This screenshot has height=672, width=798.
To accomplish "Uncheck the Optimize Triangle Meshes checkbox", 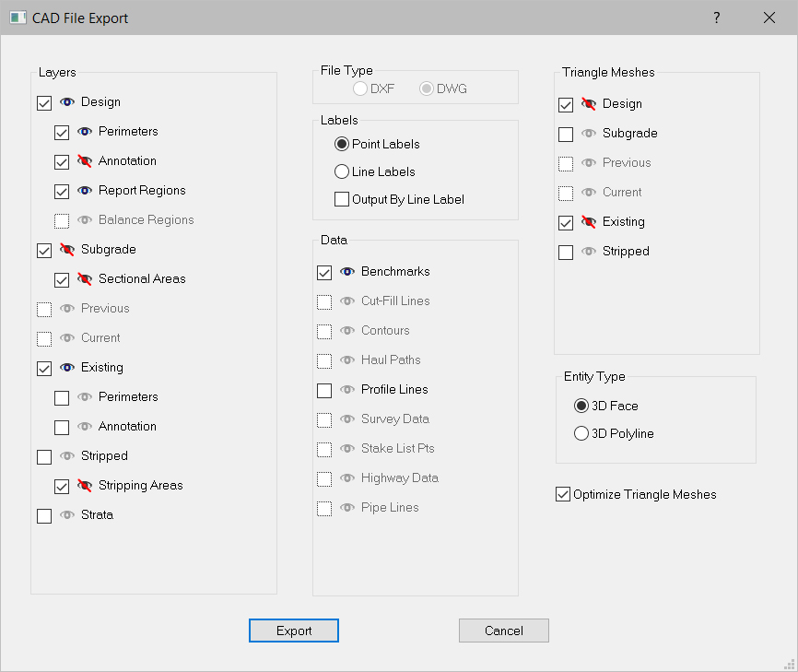I will click(x=563, y=495).
